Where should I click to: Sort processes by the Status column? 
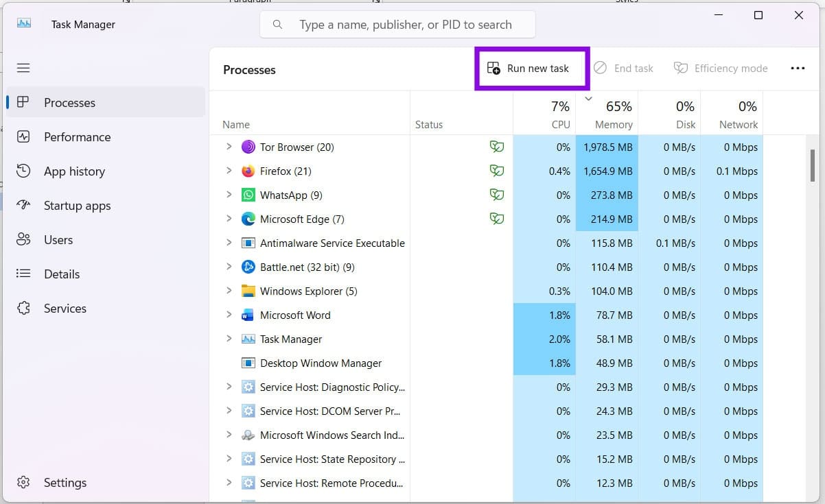coord(461,113)
